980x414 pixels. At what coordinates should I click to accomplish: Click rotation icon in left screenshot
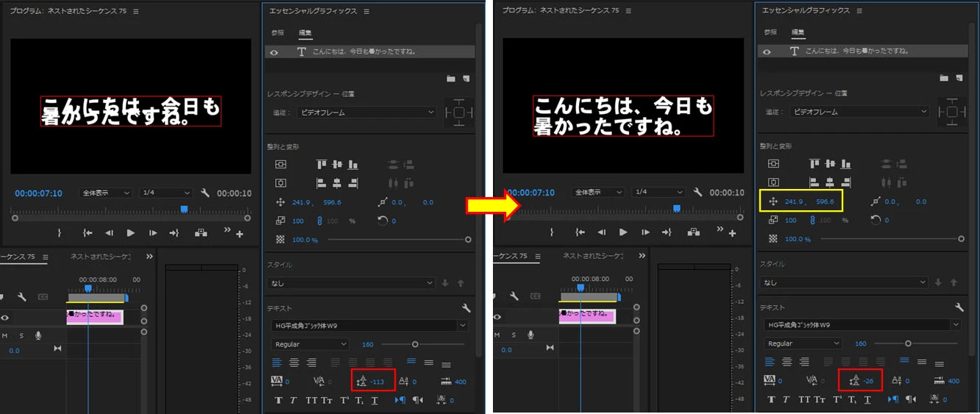pos(382,220)
